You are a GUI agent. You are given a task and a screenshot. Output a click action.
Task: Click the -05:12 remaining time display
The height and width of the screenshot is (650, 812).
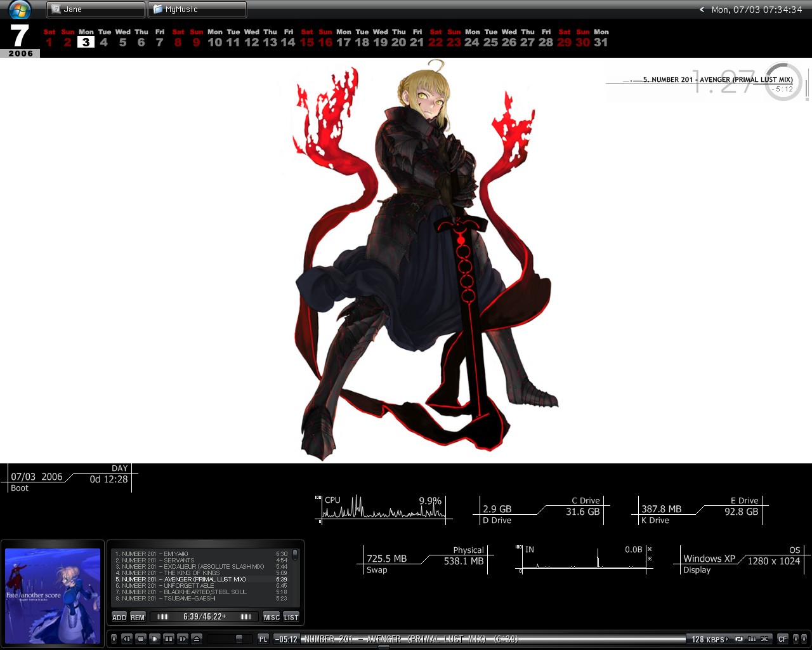tap(287, 639)
